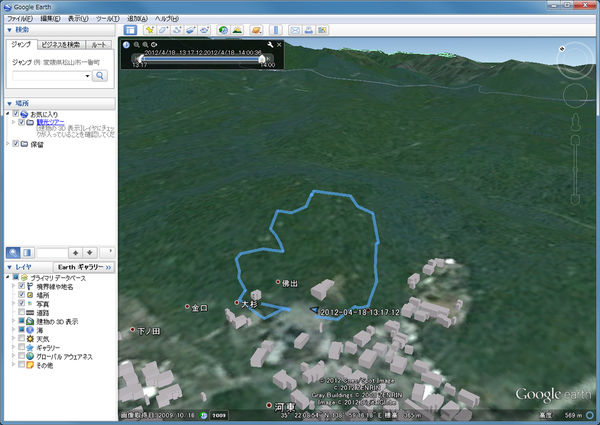The image size is (600, 425).
Task: Select the Places search magnifier button
Action: pyautogui.click(x=13, y=252)
